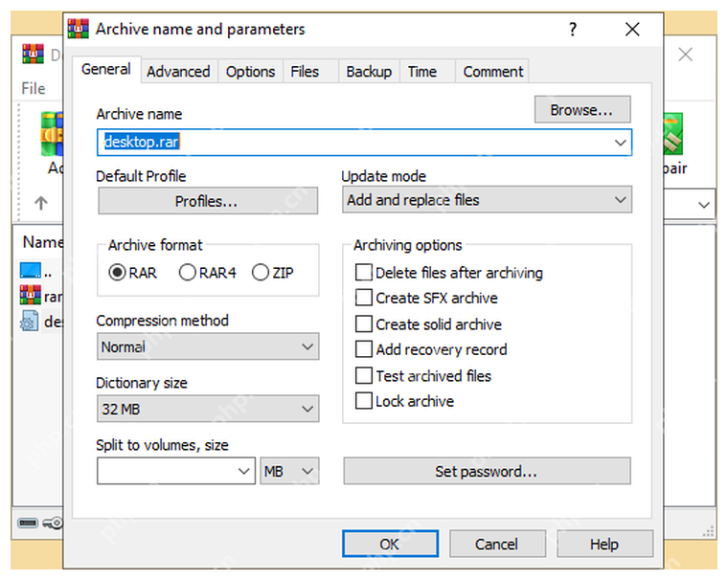
Task: Click the resize grip of background window
Action: click(x=709, y=532)
